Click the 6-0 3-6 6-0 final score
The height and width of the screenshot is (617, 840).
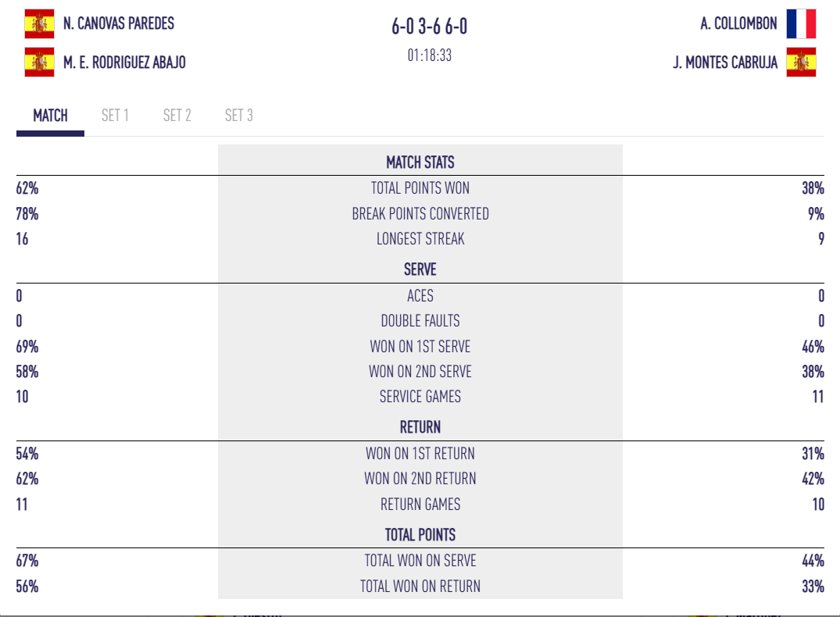(429, 27)
